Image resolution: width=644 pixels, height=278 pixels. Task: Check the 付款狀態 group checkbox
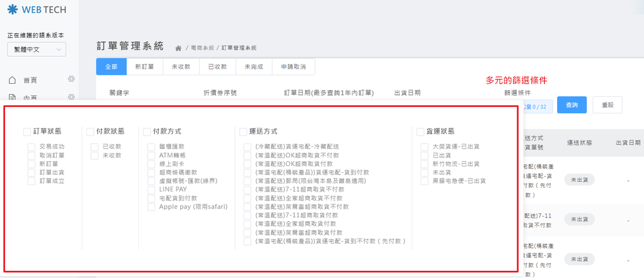(90, 132)
